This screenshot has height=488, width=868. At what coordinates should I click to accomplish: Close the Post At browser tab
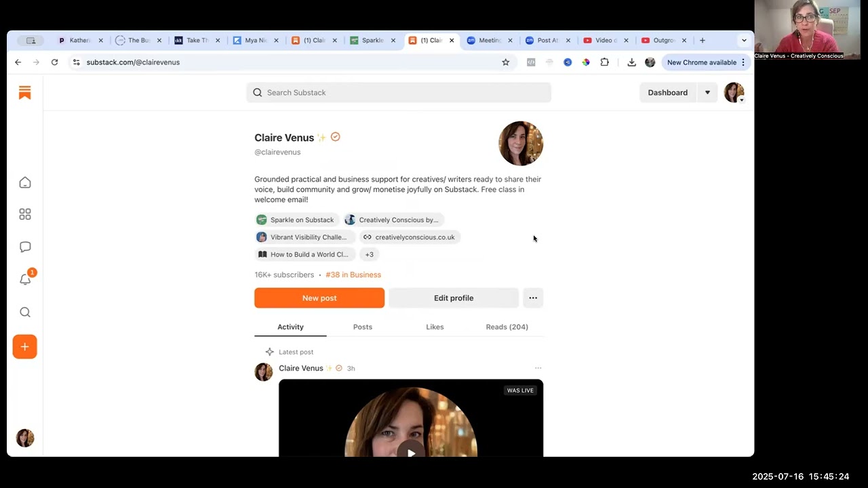tap(568, 41)
